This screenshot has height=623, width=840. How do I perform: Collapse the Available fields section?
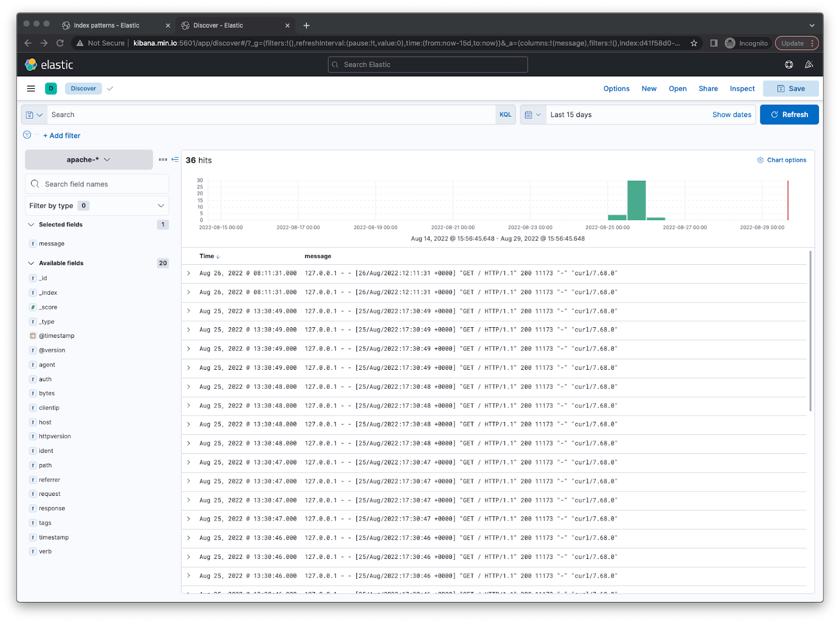pos(31,263)
